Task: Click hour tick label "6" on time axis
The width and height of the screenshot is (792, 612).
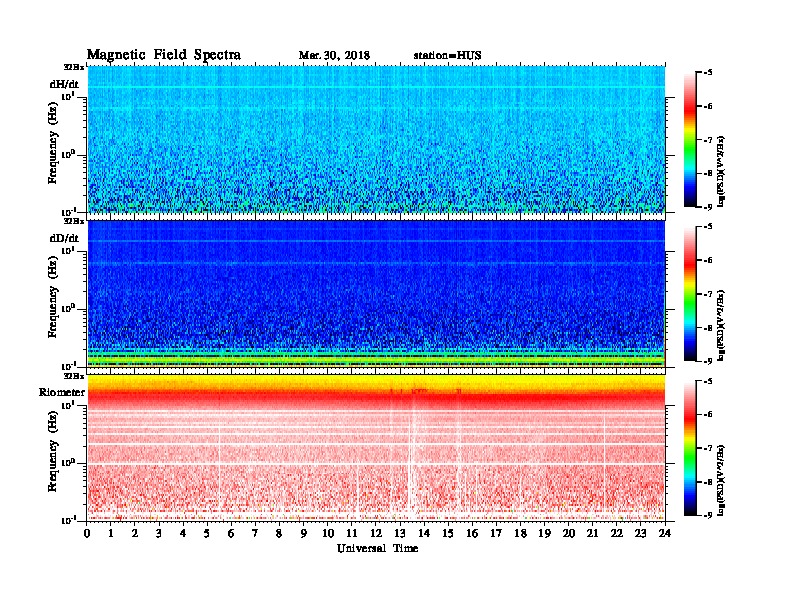Action: click(231, 533)
